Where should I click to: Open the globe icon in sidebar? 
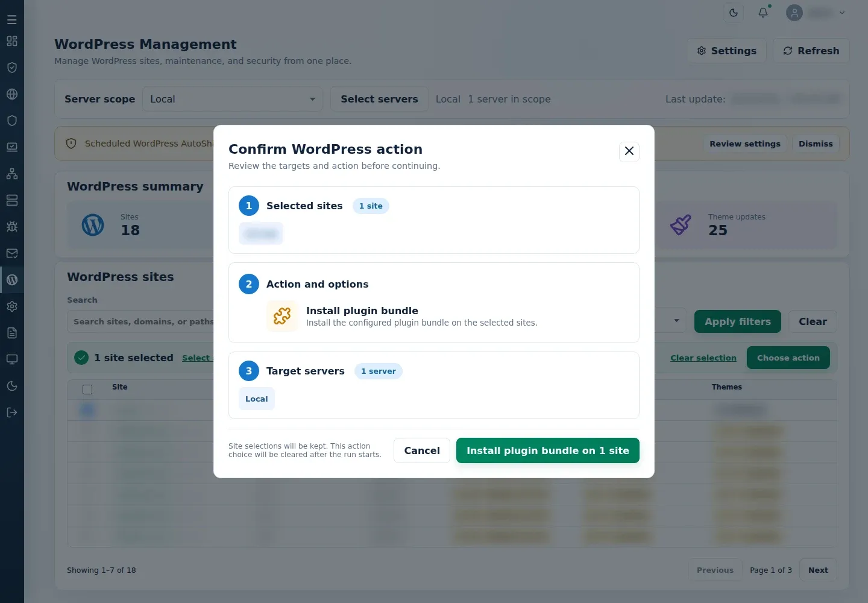pos(12,94)
